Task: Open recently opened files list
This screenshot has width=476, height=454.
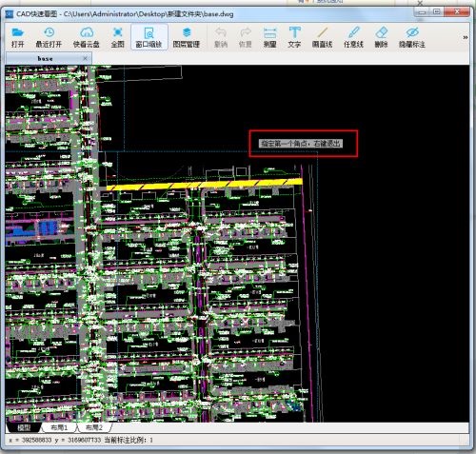Action: coord(49,37)
